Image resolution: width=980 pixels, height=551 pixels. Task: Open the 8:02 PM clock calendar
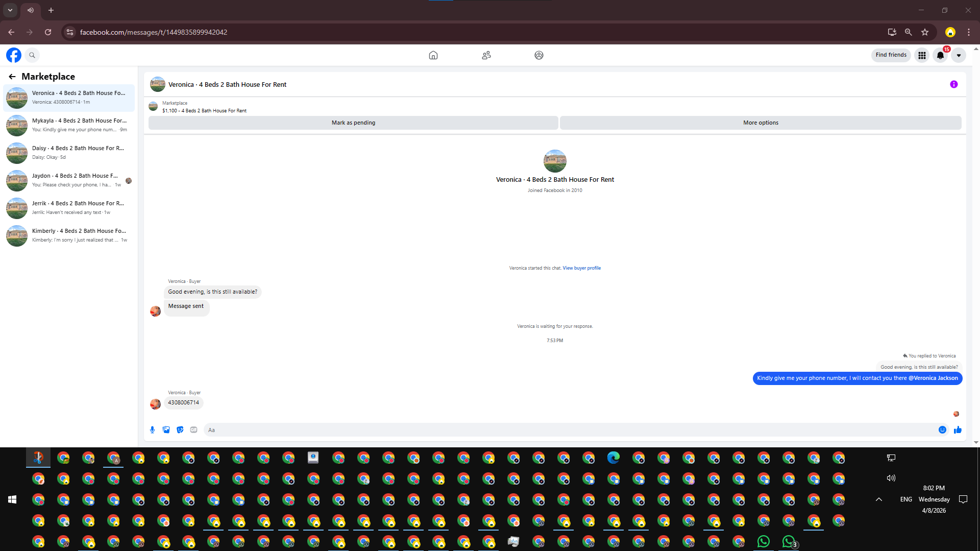[x=934, y=499]
